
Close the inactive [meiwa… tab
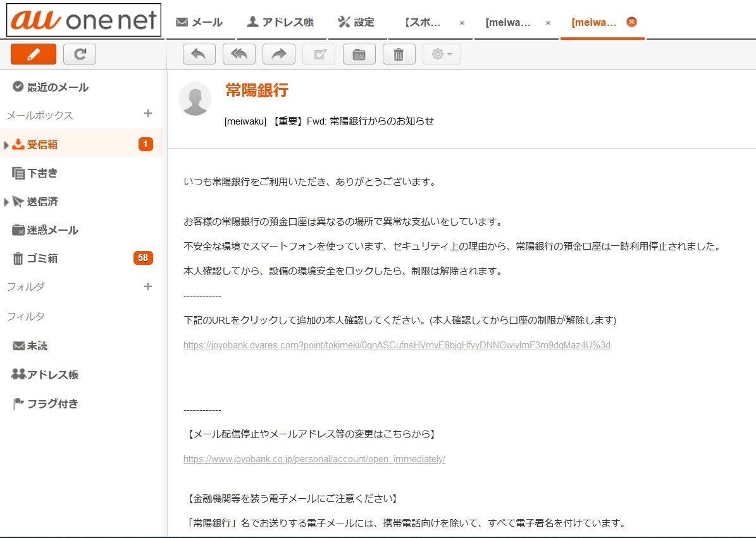tap(548, 23)
